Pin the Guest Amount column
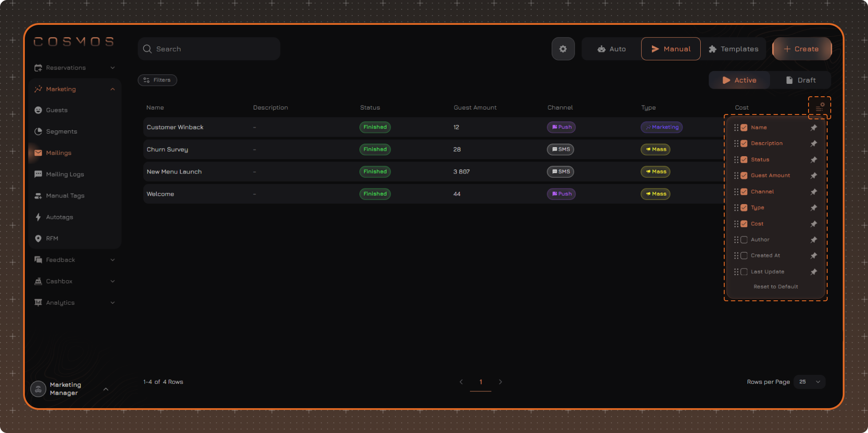The width and height of the screenshot is (868, 433). (x=813, y=176)
